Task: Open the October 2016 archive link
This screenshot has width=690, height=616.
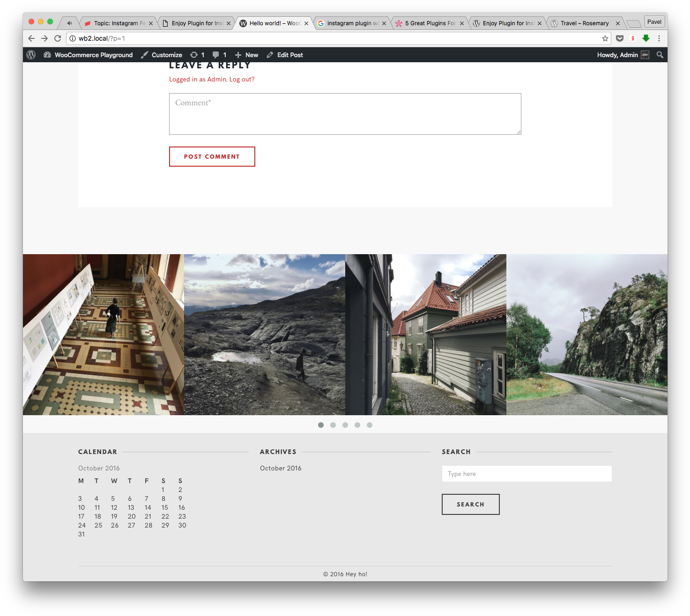Action: click(281, 468)
